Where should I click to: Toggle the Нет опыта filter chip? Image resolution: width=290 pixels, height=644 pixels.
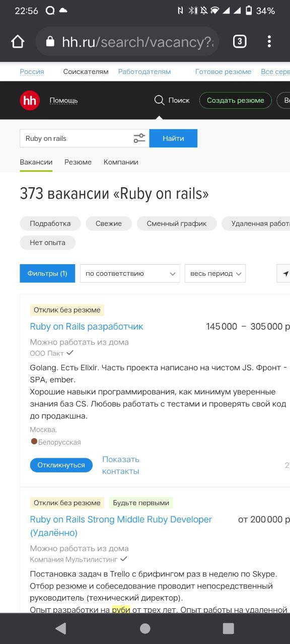(47, 243)
